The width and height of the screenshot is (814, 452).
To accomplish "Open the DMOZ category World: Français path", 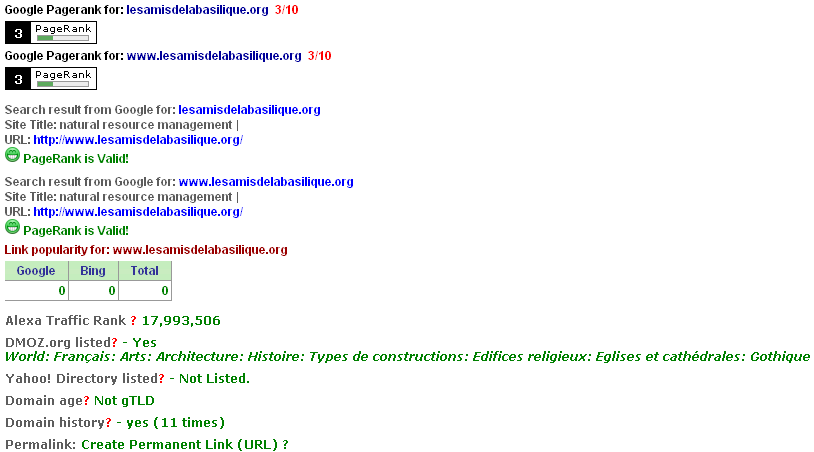I will pos(408,357).
